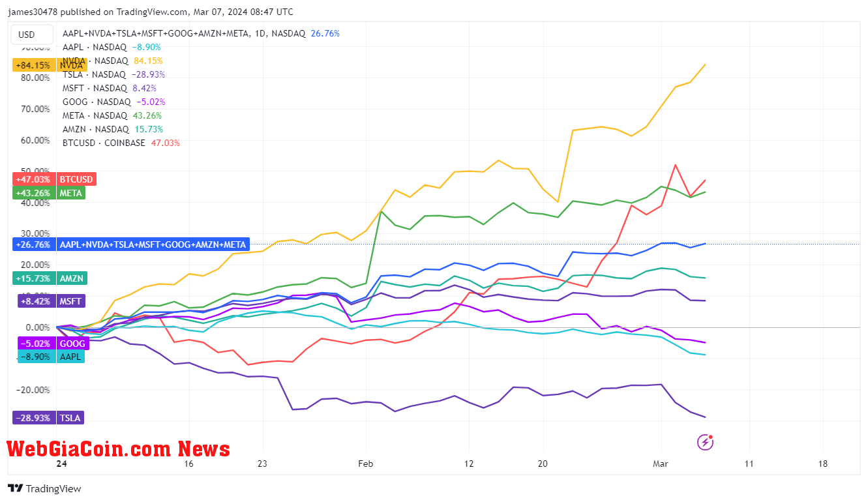Screen dimensions: 868x502
Task: Click the 24 date on the time axis
Action: coord(62,464)
